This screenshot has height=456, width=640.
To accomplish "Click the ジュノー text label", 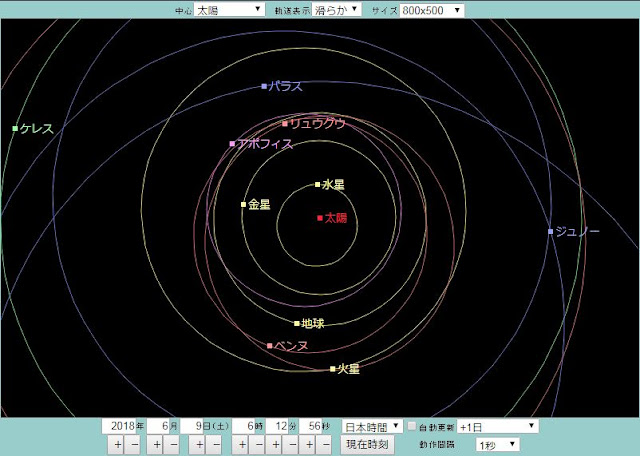I will pos(577,231).
